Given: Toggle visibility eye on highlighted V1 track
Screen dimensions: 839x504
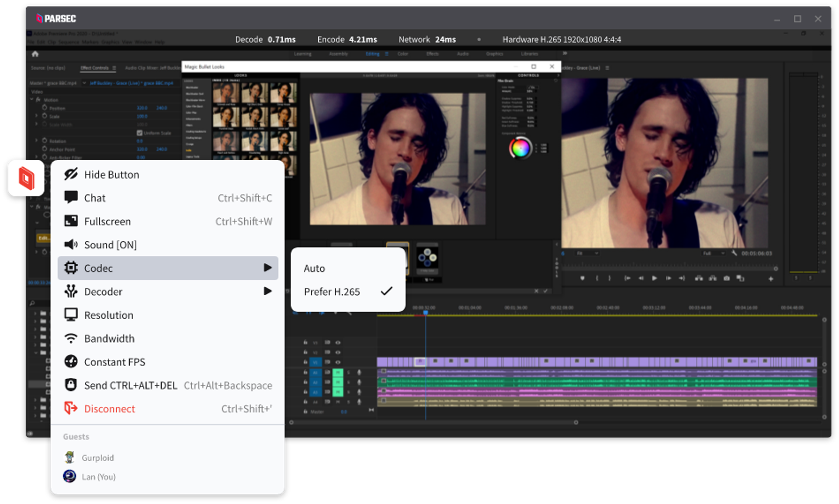Looking at the screenshot, I should 338,362.
